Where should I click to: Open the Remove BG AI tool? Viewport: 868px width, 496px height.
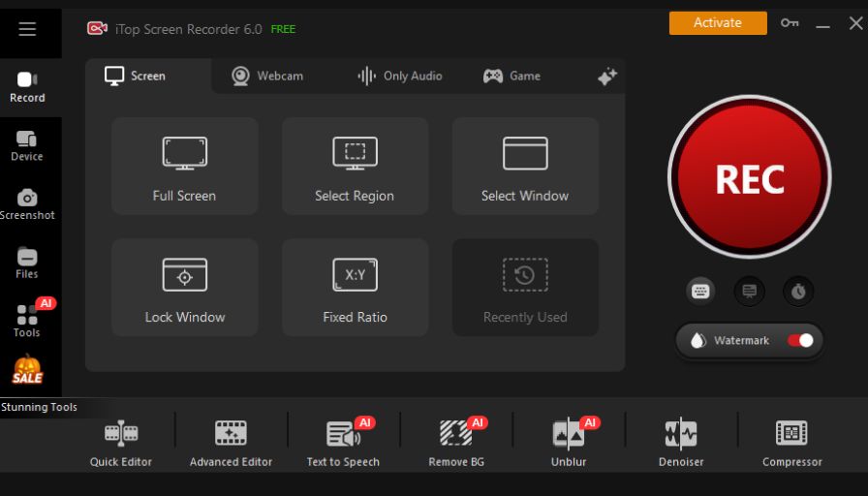(x=456, y=444)
